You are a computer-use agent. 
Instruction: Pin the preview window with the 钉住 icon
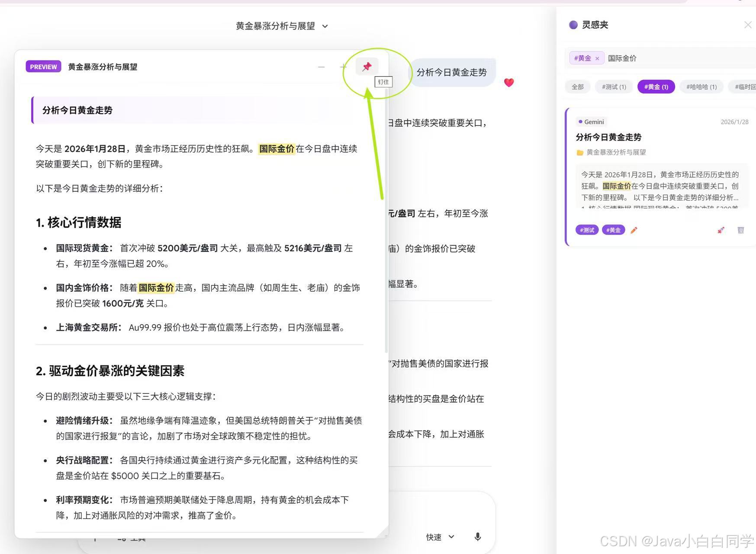(x=367, y=66)
